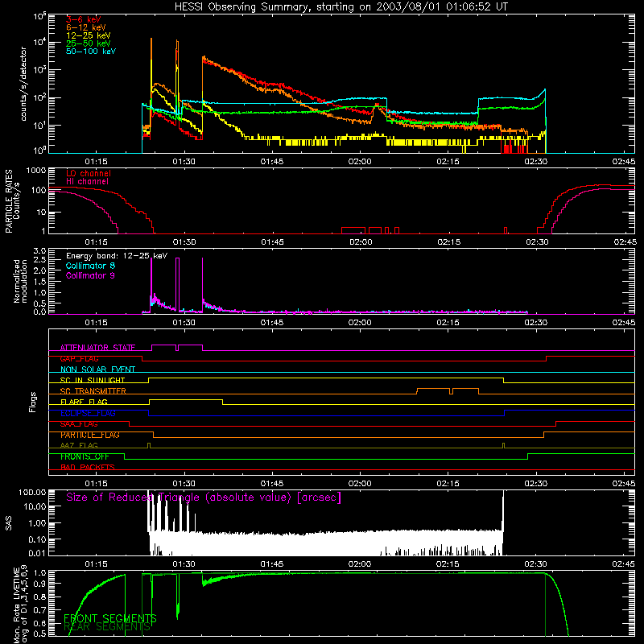
Task: Click the PARTICLE RATES Counts/s axis label
Action: (x=12, y=201)
